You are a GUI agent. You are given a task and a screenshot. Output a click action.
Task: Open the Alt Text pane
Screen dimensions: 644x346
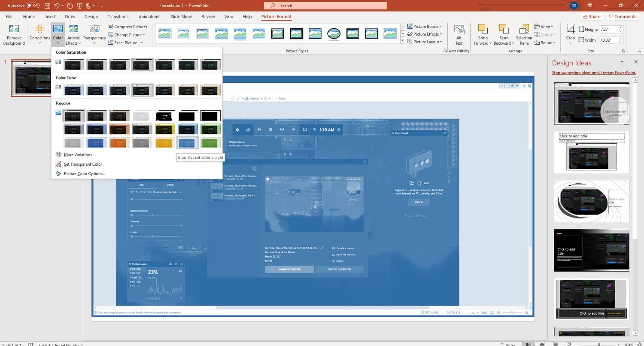pyautogui.click(x=459, y=34)
